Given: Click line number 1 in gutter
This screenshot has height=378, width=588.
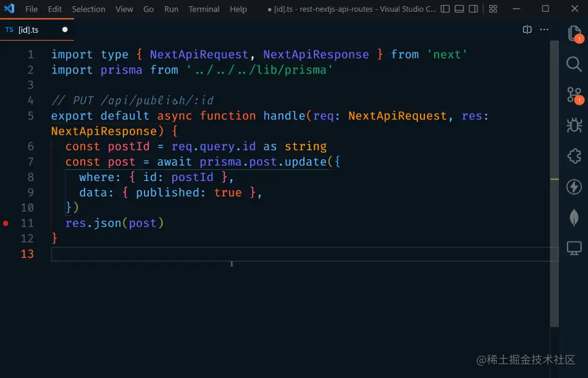Looking at the screenshot, I should (30, 55).
